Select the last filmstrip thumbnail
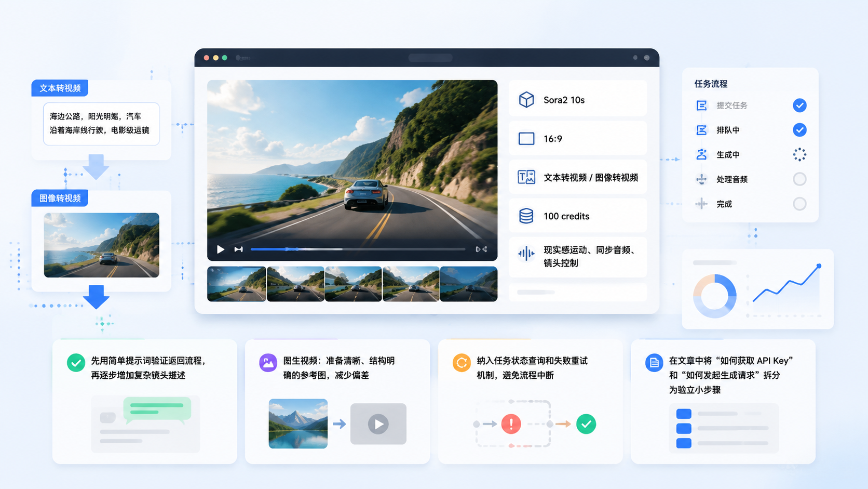868x489 pixels. (469, 284)
